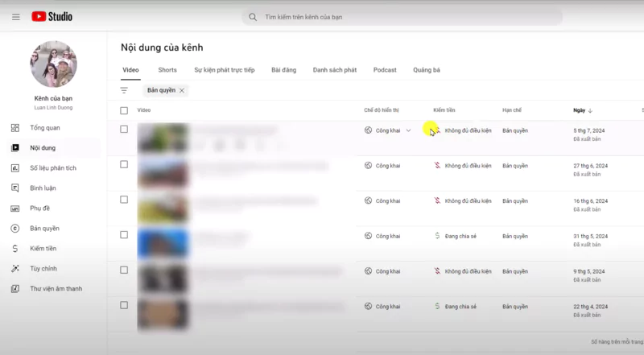This screenshot has width=644, height=355.
Task: Go to Bình luận in sidebar
Action: click(43, 188)
